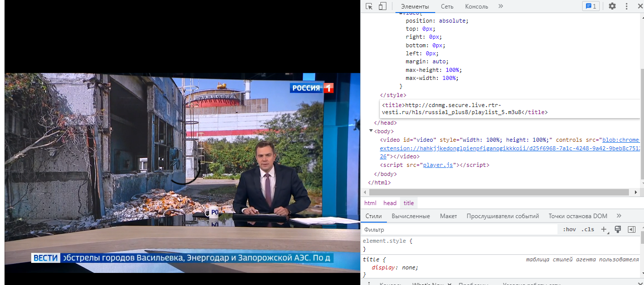This screenshot has height=285, width=644.
Task: Select the script element line
Action: click(x=435, y=165)
